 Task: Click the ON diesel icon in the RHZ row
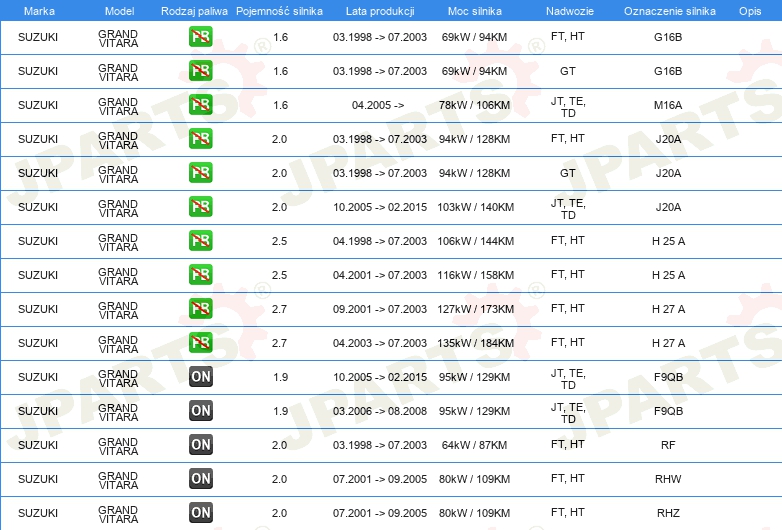point(200,512)
